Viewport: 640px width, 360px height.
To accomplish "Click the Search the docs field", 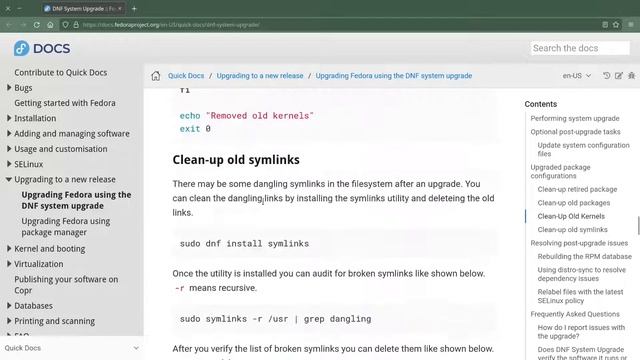I will click(x=580, y=48).
